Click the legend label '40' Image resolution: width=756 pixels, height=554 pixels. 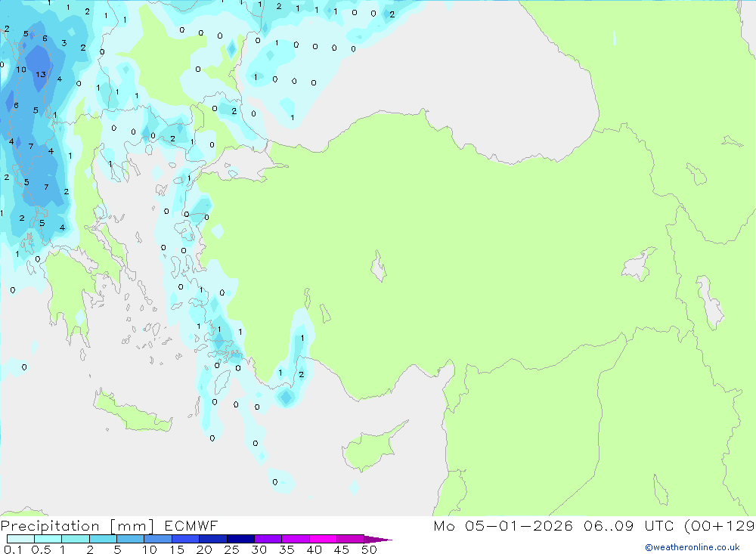(314, 549)
